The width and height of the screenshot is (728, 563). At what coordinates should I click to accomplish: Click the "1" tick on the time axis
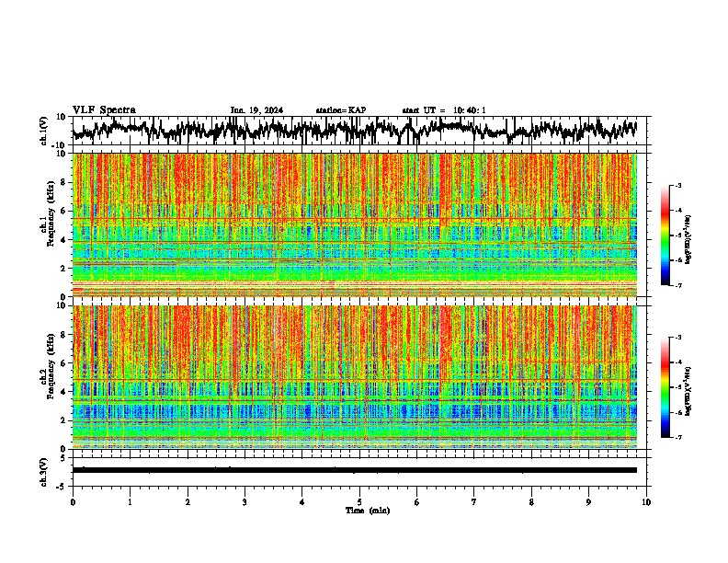click(x=130, y=502)
